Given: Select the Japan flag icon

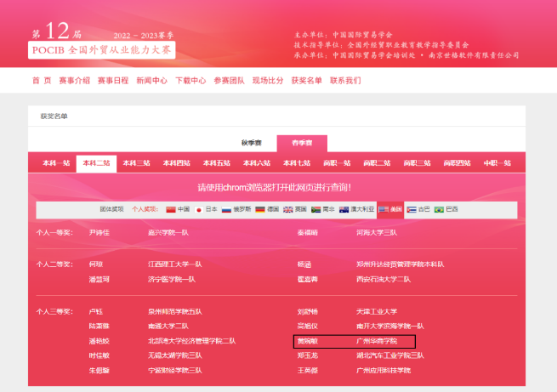Looking at the screenshot, I should tap(199, 209).
